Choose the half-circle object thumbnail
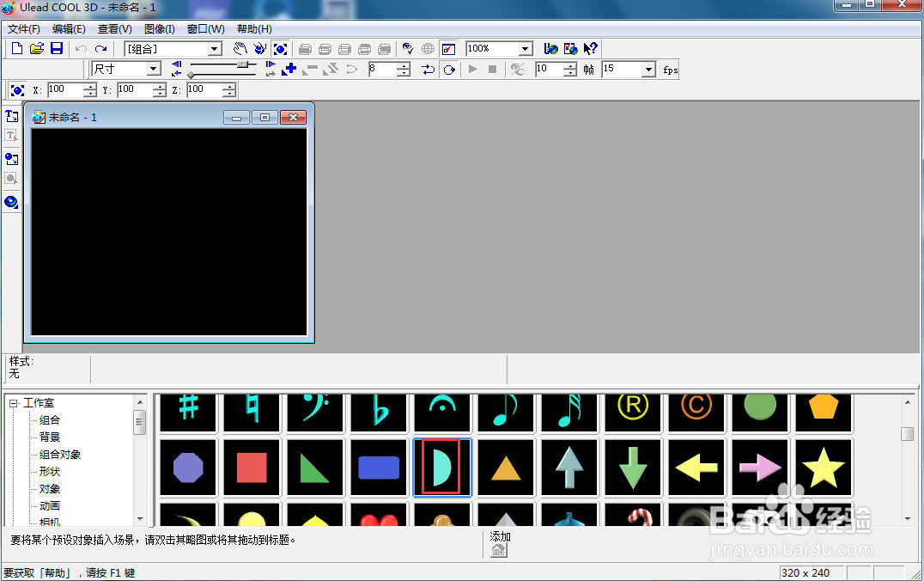The height and width of the screenshot is (581, 924). click(x=442, y=468)
